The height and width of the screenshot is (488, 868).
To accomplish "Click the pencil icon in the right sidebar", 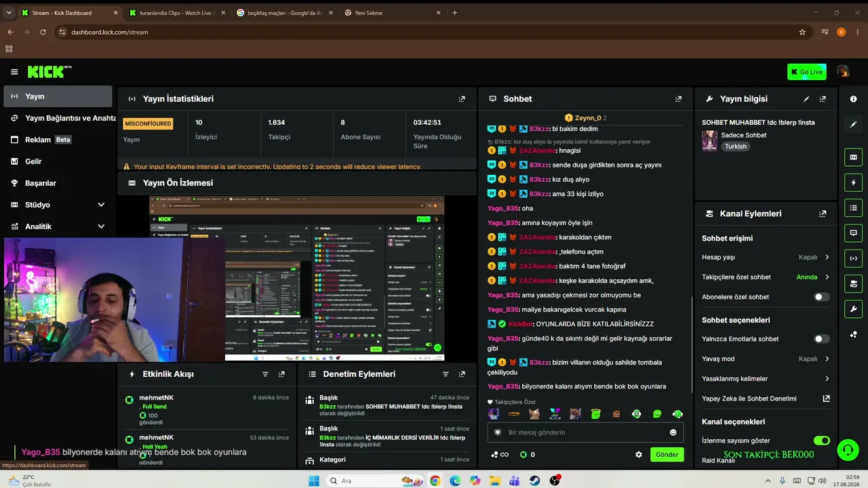I will pos(853,125).
